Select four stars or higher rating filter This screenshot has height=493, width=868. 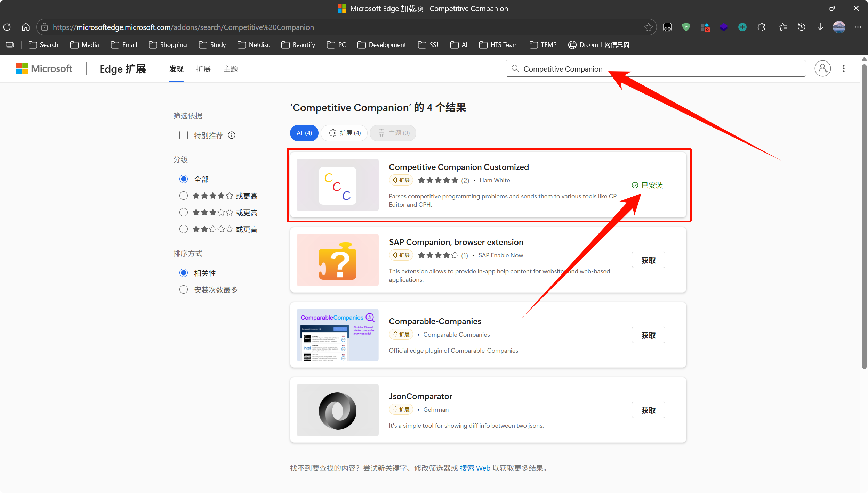[x=184, y=196]
